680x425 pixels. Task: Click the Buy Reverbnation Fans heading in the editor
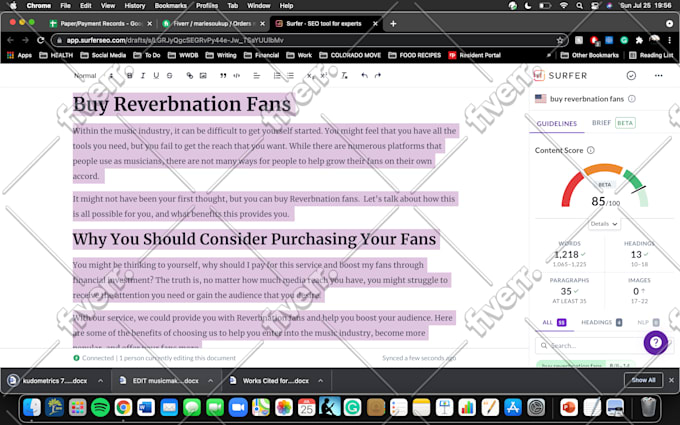[182, 104]
